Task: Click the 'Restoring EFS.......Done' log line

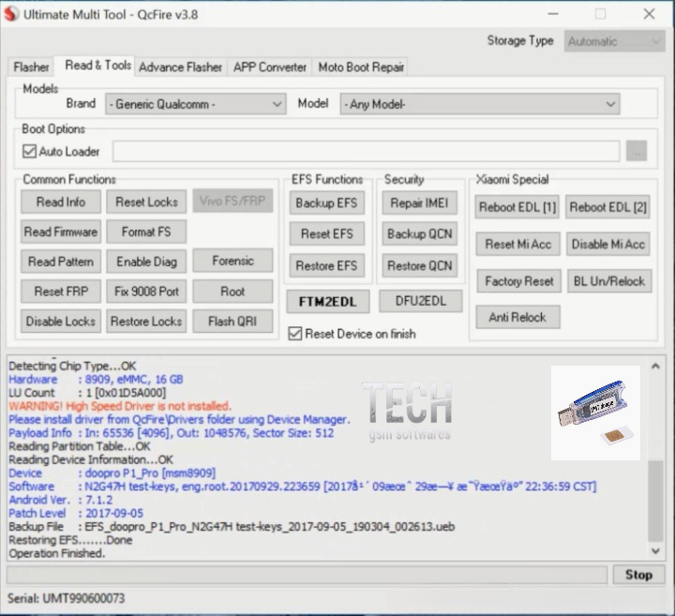Action: [70, 540]
